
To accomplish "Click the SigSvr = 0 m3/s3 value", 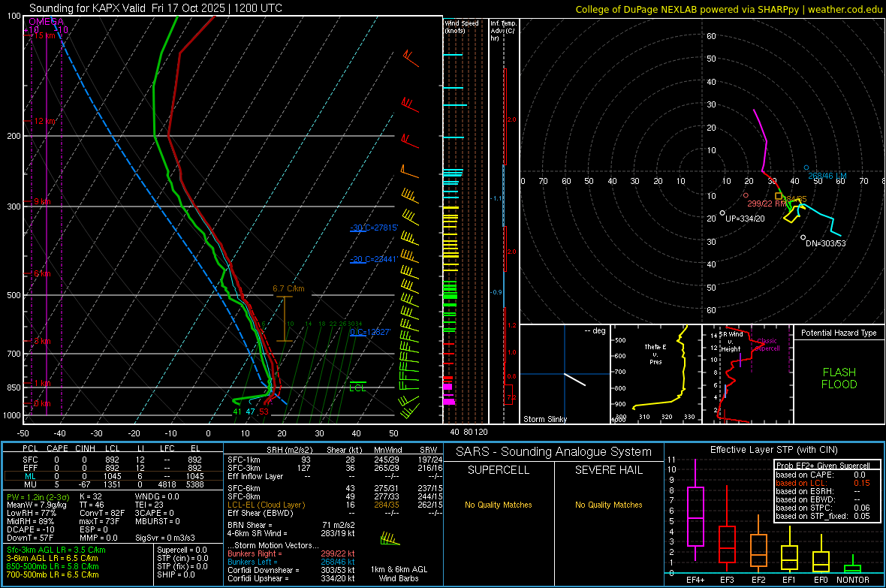I will (x=165, y=538).
